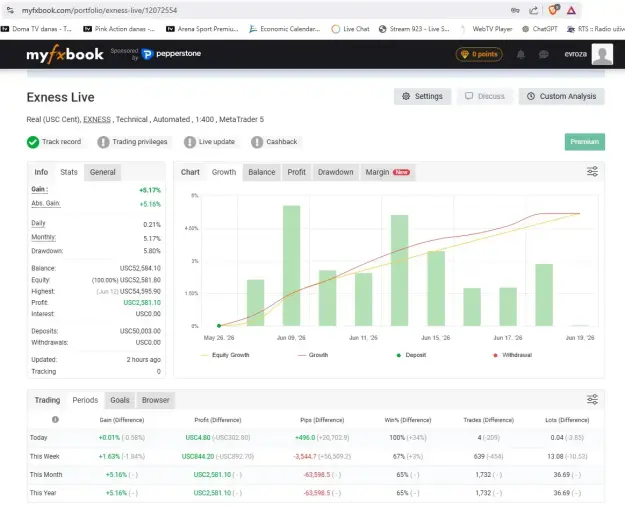
Task: Click the Today row label
Action: pyautogui.click(x=38, y=438)
